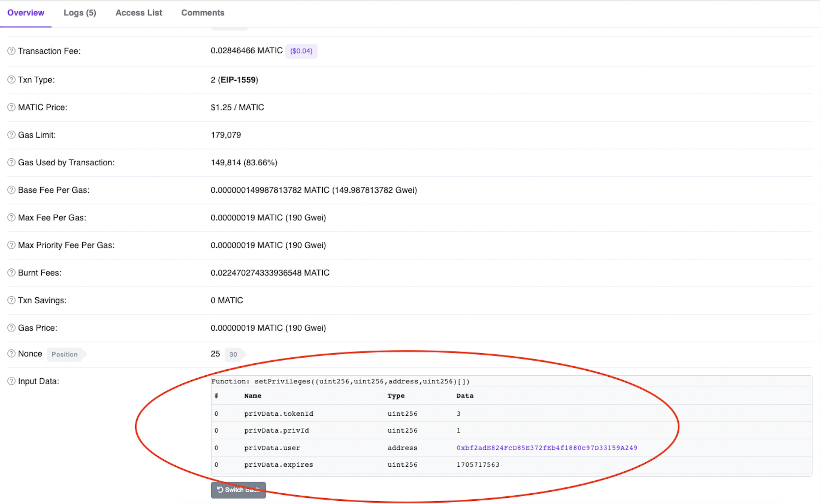Click the Type column header
820x504 pixels.
(396, 396)
